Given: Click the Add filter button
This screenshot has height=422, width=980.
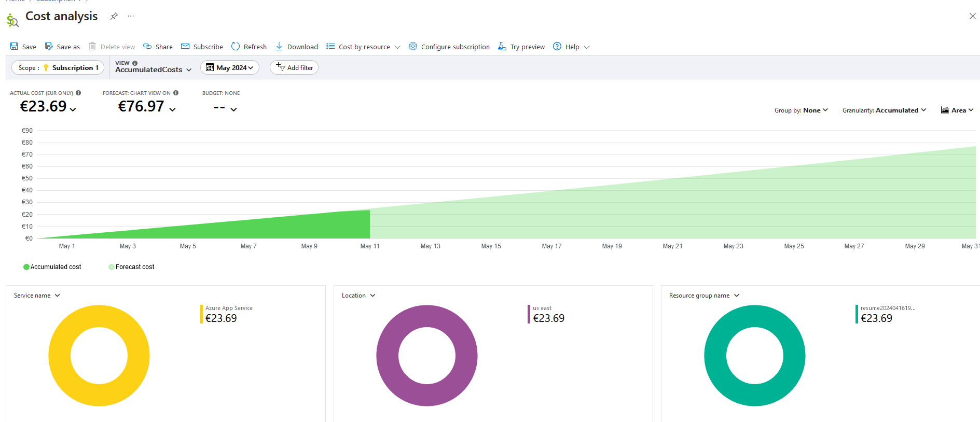Looking at the screenshot, I should [x=294, y=67].
